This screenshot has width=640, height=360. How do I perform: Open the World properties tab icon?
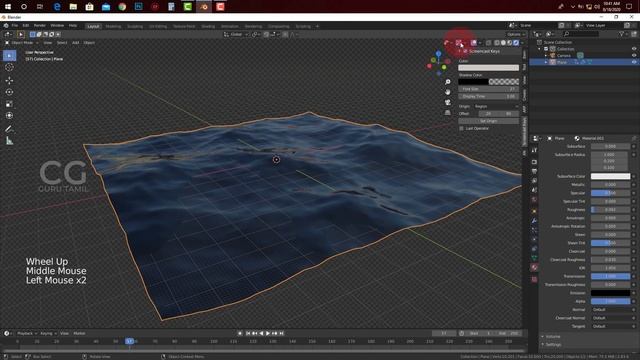tap(534, 200)
